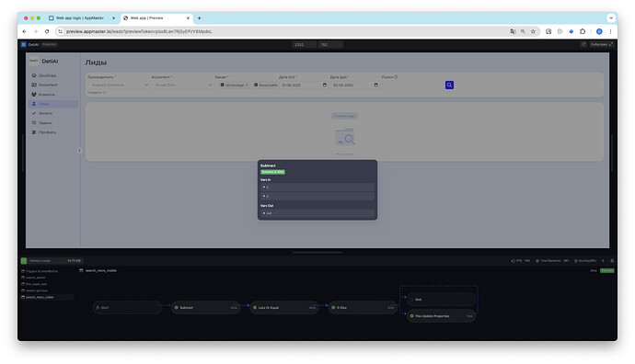635x364 pixels.
Task: Bookmark this page with the star icon
Action: click(533, 31)
